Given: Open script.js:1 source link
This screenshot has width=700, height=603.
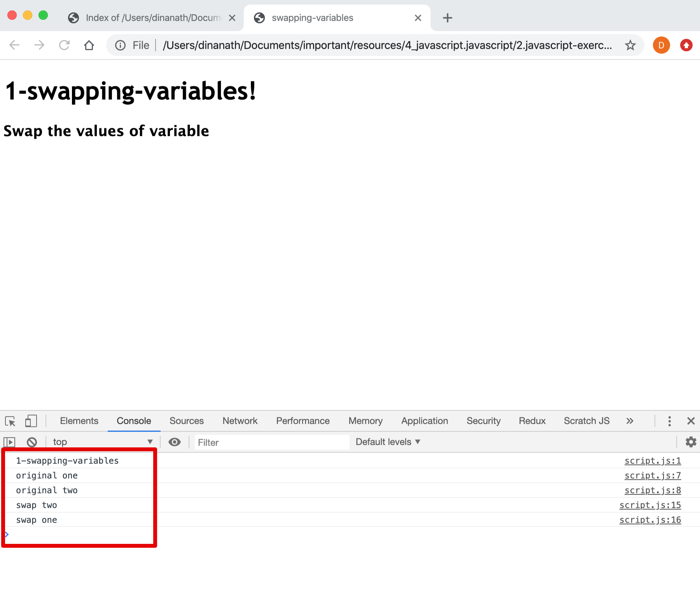Looking at the screenshot, I should tap(653, 461).
